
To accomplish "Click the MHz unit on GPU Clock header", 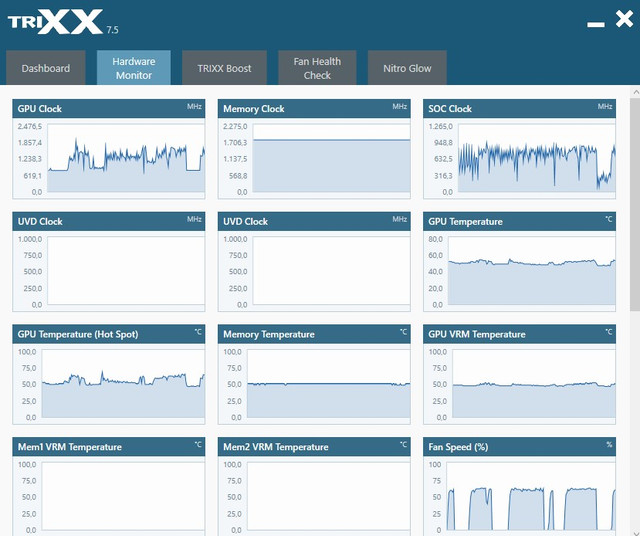I will click(194, 107).
